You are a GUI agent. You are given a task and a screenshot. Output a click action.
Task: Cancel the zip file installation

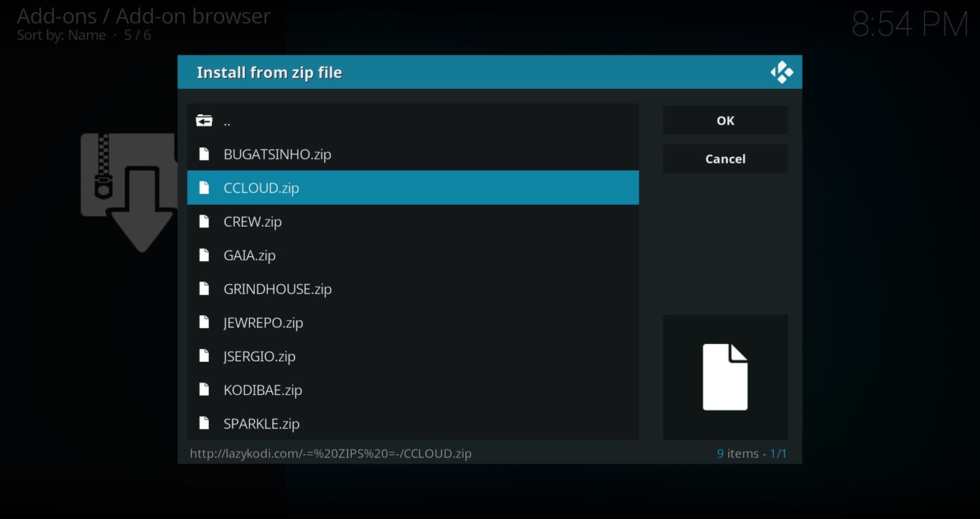(724, 159)
